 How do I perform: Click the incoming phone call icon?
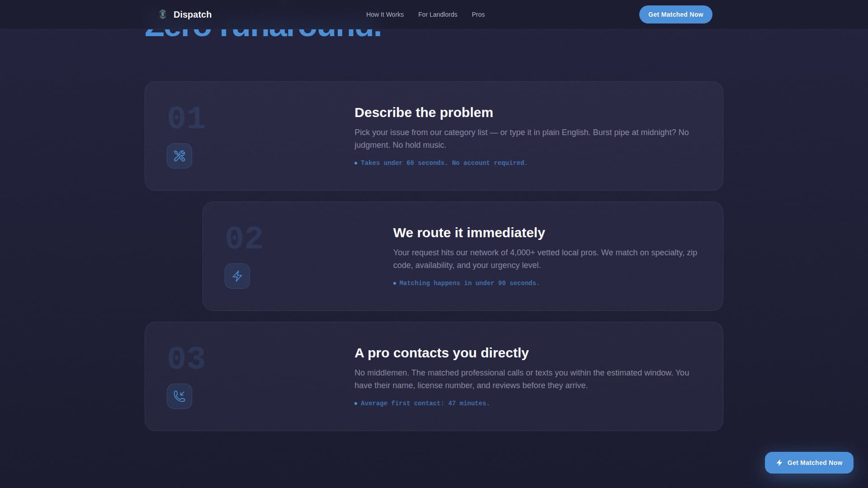179,396
